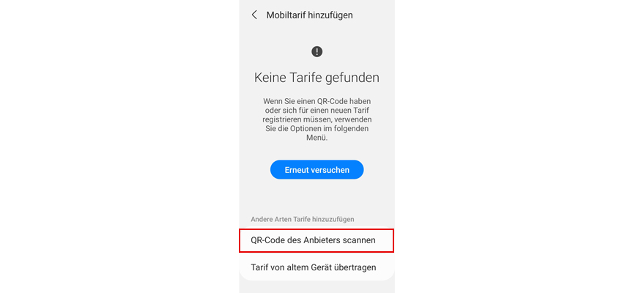Click the blue Erneut versuchen button

[317, 170]
